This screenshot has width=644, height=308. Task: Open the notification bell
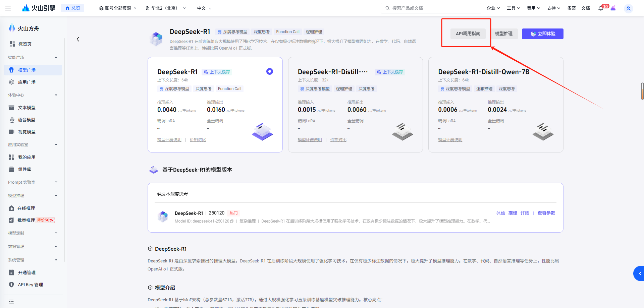pyautogui.click(x=601, y=8)
